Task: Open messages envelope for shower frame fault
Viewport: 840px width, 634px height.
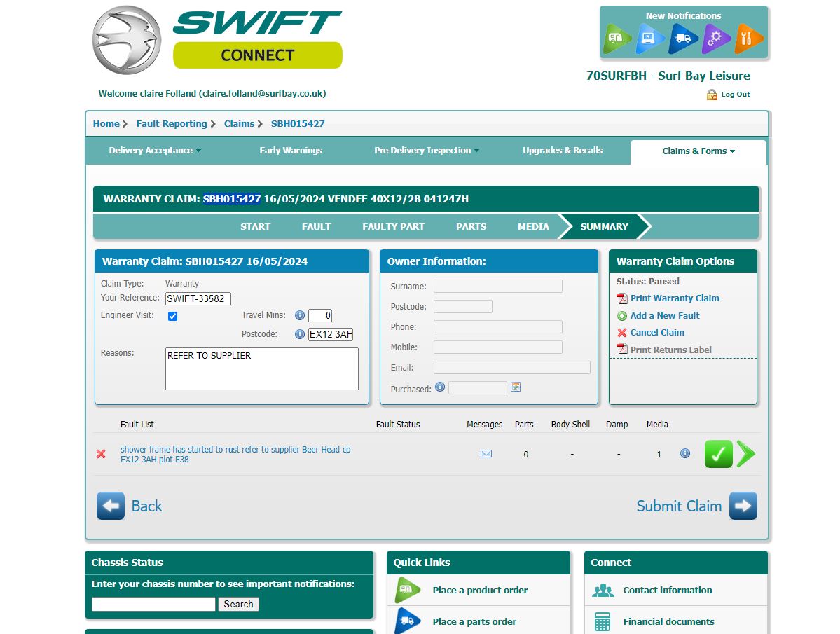Action: pos(486,454)
